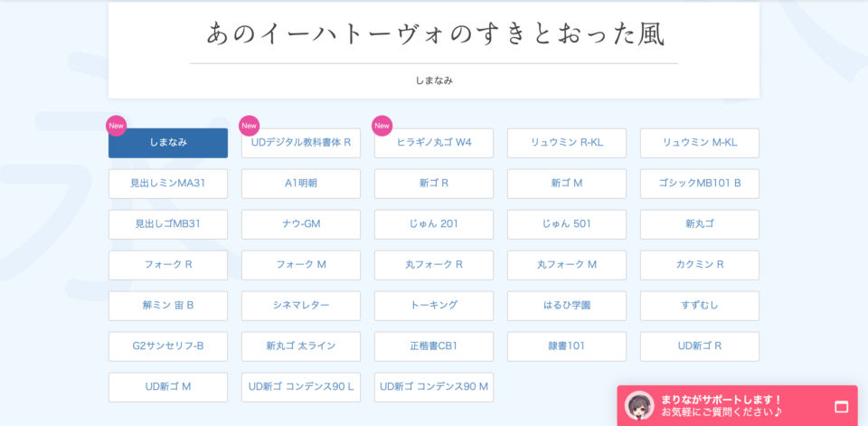Click the New badge on ヒラギノ丸ゴ W4

point(382,126)
